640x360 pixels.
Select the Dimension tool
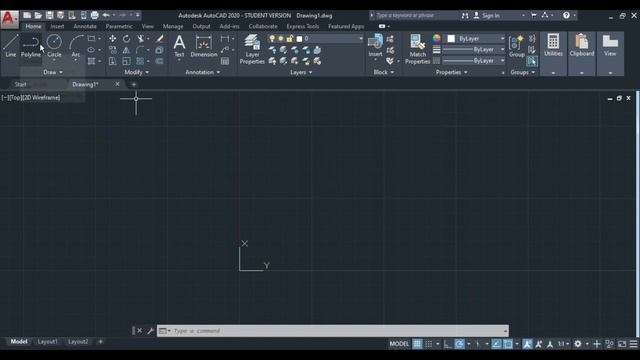tap(204, 46)
